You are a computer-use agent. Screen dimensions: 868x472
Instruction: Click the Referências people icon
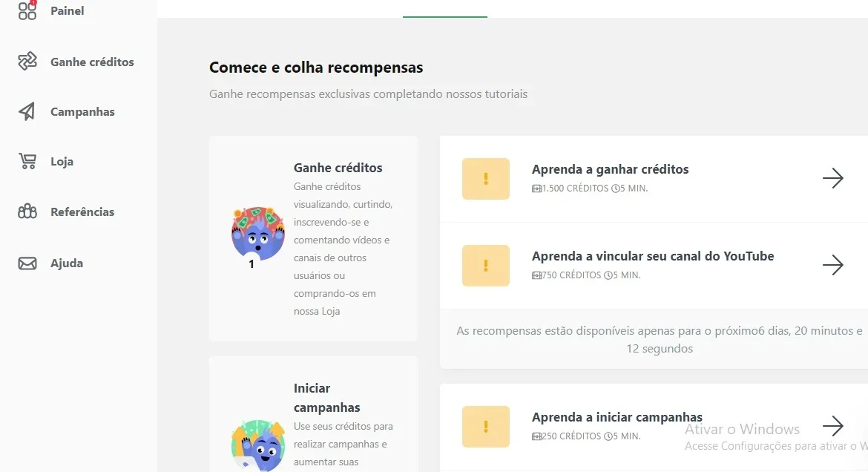[27, 212]
